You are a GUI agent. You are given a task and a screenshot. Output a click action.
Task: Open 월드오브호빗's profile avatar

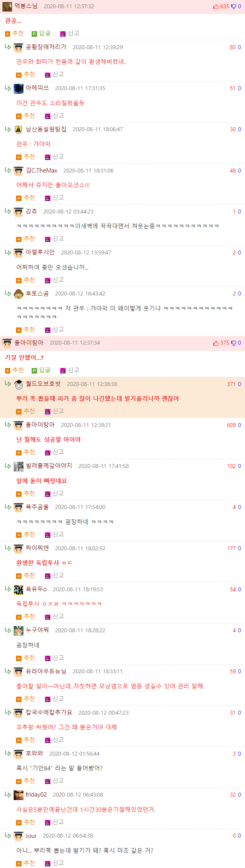18,384
